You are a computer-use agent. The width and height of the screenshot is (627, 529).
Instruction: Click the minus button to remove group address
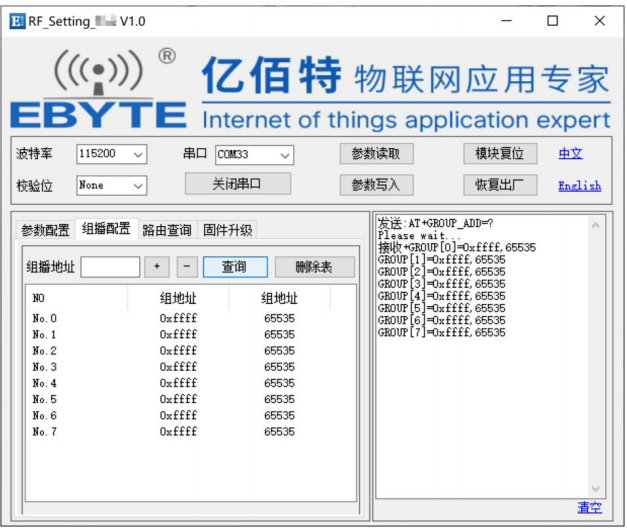coord(186,267)
